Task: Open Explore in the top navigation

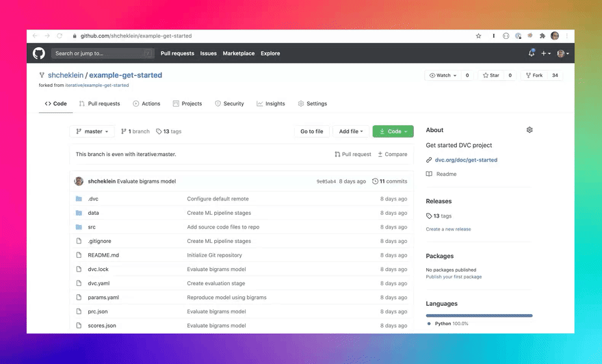Action: (x=270, y=53)
